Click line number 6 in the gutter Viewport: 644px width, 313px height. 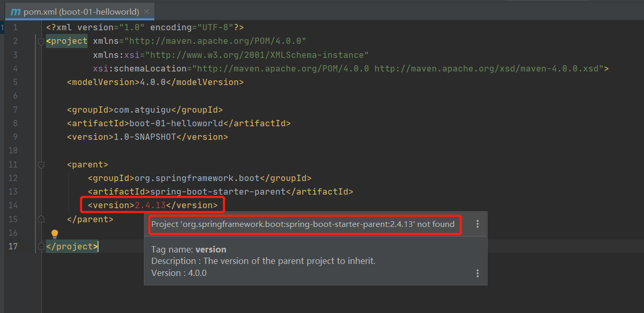coord(15,96)
